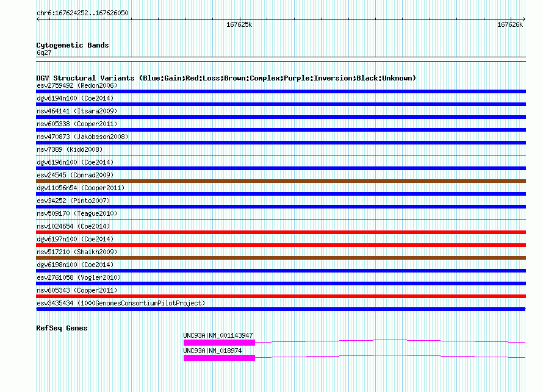Select the red loss bar under nsv605343
The width and height of the screenshot is (543, 392).
[x=281, y=296]
